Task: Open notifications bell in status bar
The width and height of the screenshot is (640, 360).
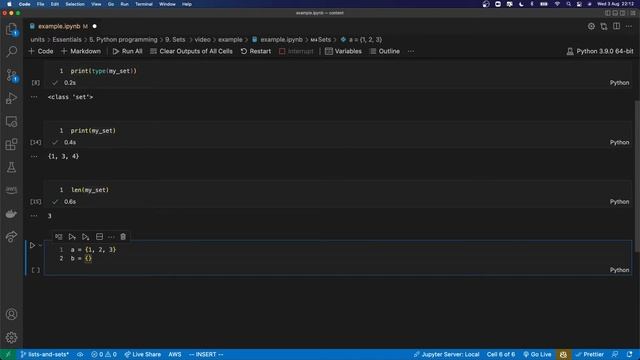Action: click(629, 354)
